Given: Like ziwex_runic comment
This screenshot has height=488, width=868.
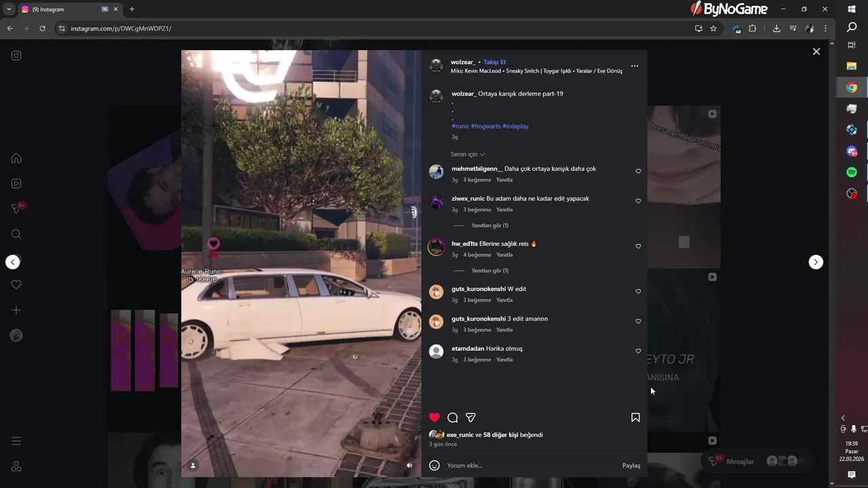Looking at the screenshot, I should coord(638,201).
